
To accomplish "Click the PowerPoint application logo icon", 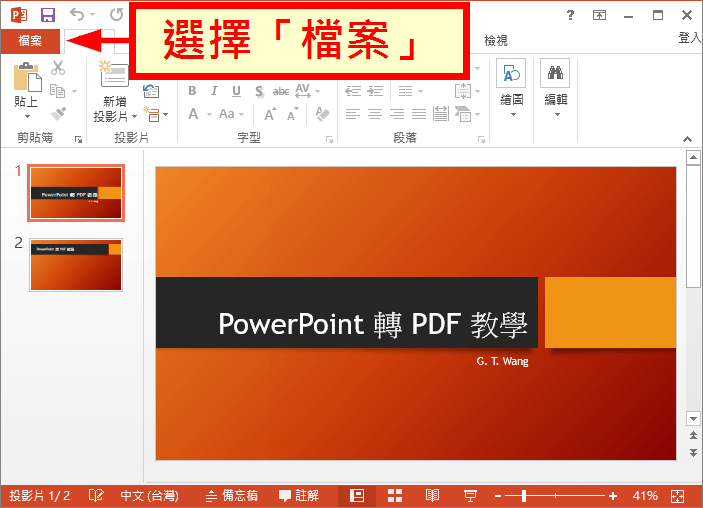I will (x=19, y=15).
